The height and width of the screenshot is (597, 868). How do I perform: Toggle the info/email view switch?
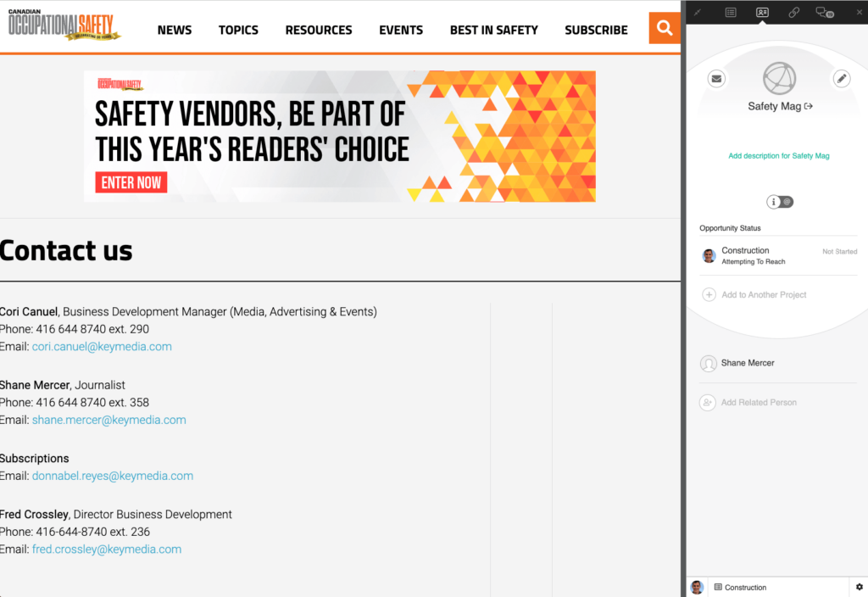(x=780, y=202)
